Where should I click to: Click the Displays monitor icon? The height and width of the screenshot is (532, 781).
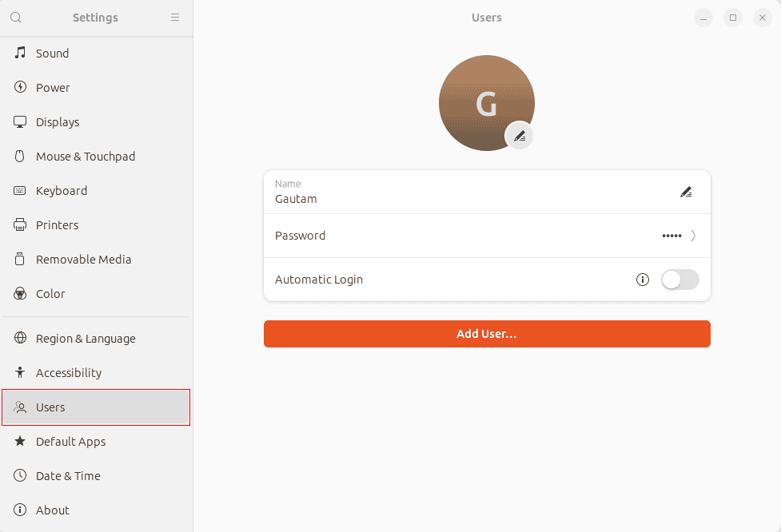coord(18,121)
